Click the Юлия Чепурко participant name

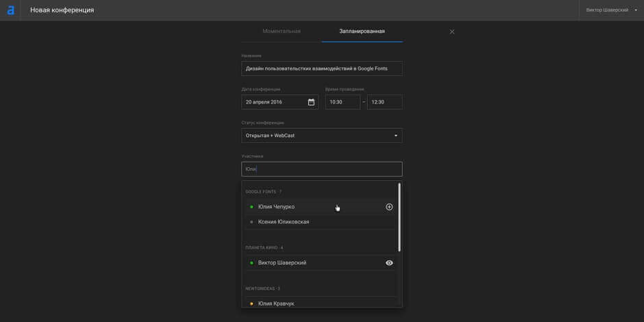276,207
